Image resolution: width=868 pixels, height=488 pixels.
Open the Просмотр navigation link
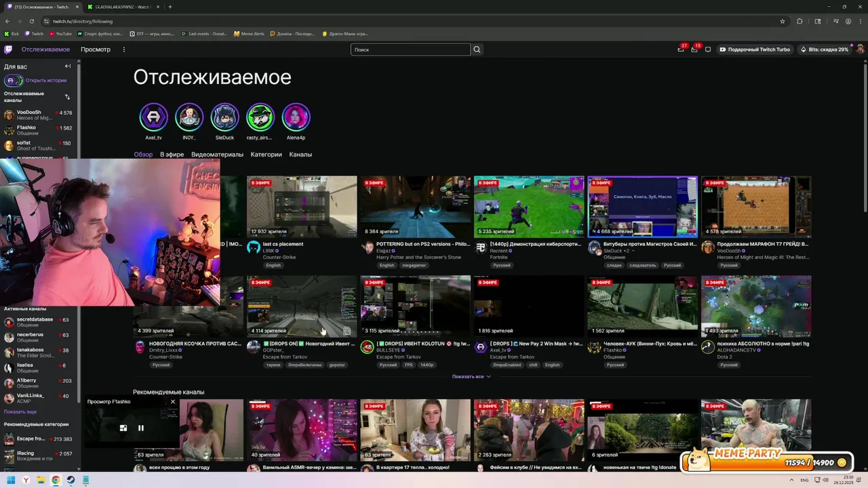pyautogui.click(x=96, y=49)
